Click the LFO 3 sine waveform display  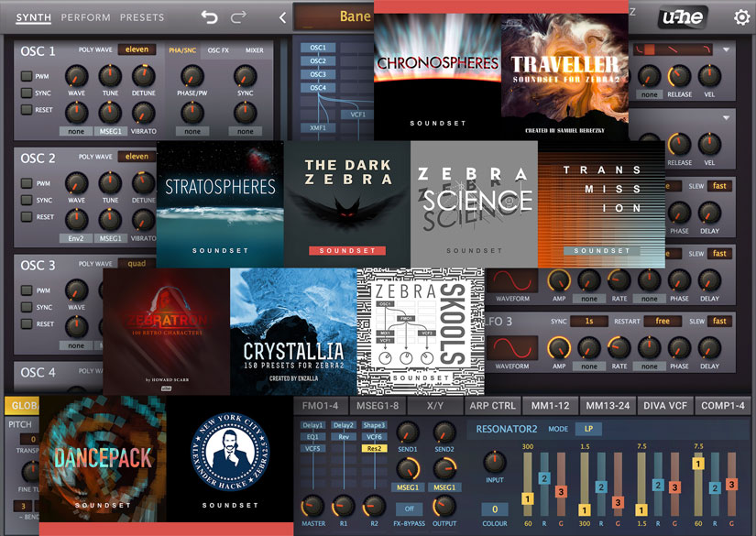tap(511, 349)
